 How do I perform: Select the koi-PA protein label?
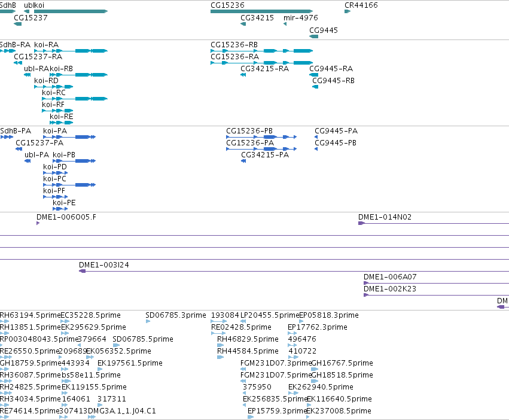click(x=55, y=131)
